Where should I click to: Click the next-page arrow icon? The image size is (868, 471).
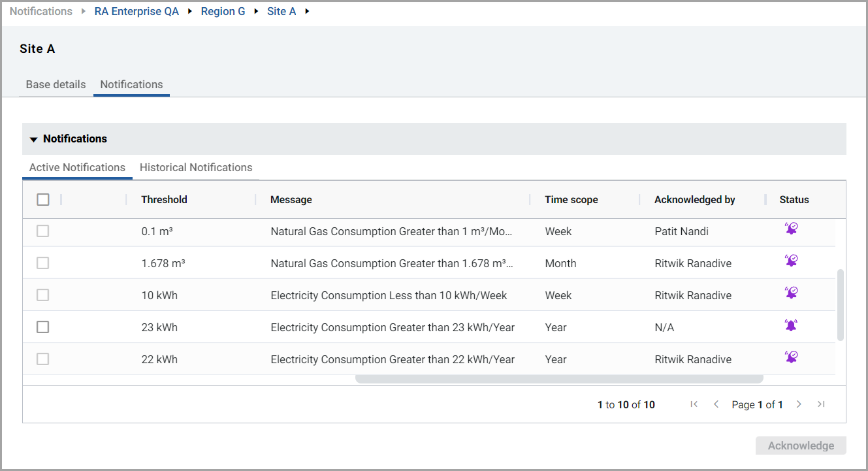pyautogui.click(x=799, y=404)
